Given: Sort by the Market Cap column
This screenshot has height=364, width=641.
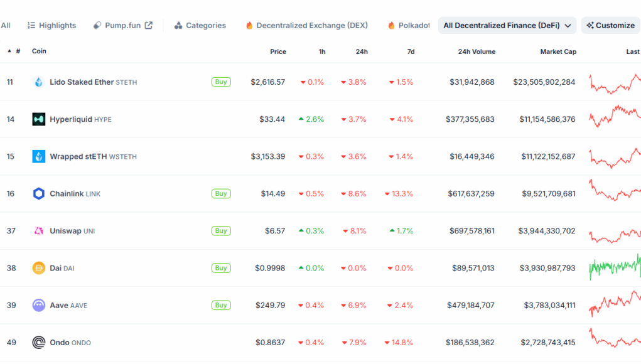Looking at the screenshot, I should [558, 51].
